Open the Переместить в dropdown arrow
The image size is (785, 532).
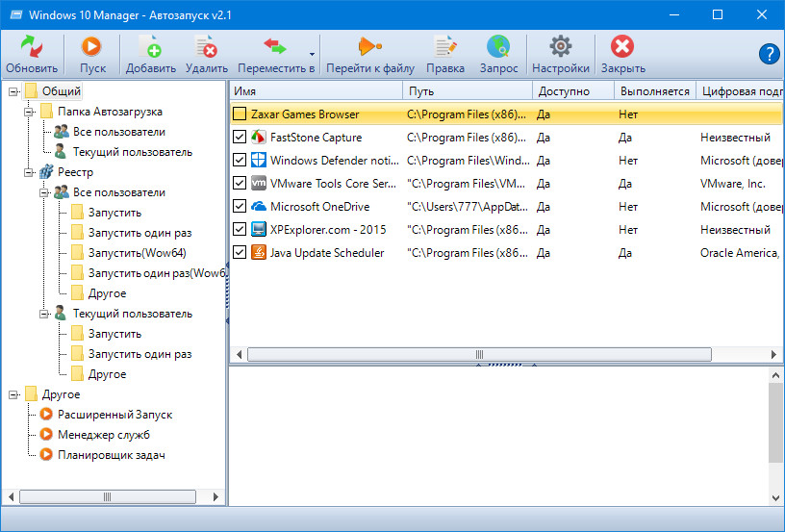[312, 54]
